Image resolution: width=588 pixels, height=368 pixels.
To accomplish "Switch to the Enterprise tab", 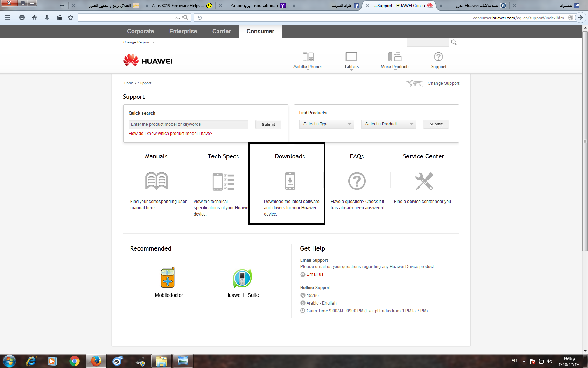I will click(183, 31).
